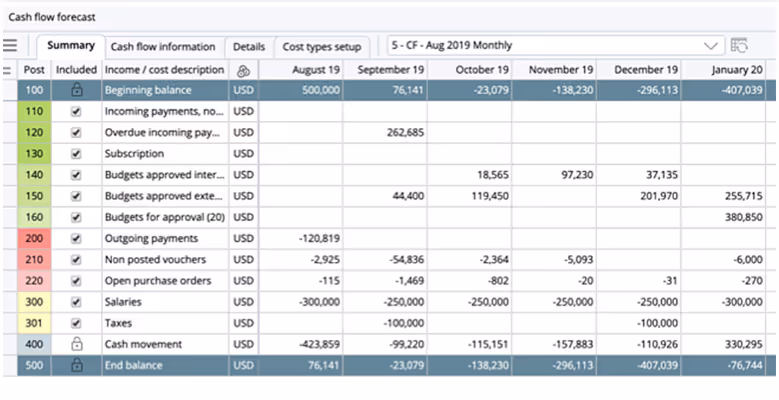Select the 262,685 overdue incoming payments cell

pyautogui.click(x=385, y=133)
